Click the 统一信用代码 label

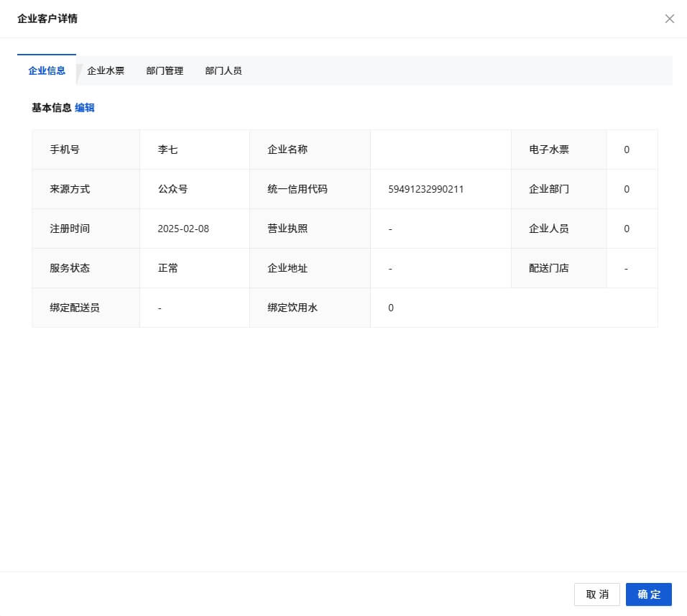(298, 189)
